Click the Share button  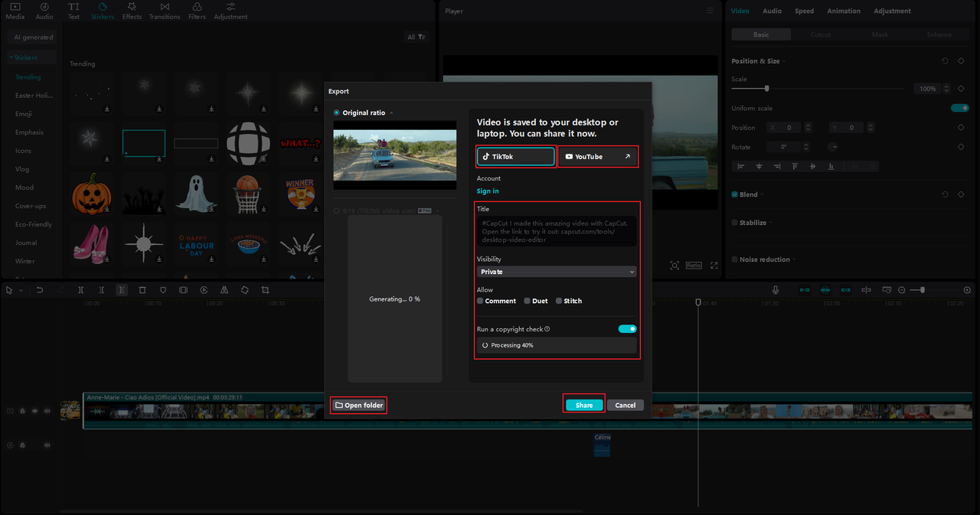click(x=584, y=405)
